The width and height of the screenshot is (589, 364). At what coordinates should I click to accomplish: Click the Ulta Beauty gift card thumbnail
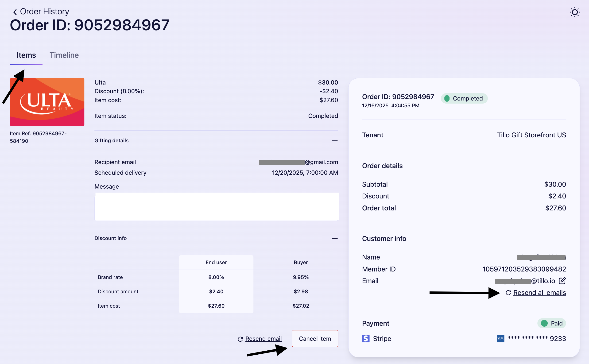click(47, 102)
